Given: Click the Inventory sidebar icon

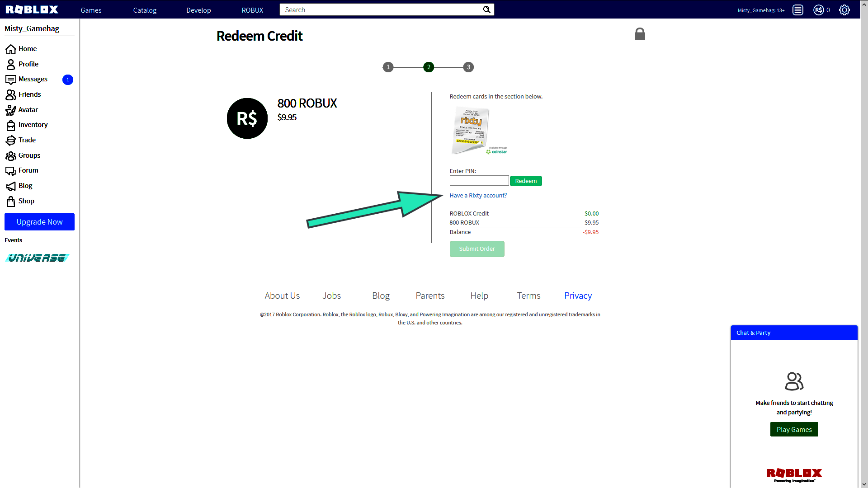Looking at the screenshot, I should point(11,125).
